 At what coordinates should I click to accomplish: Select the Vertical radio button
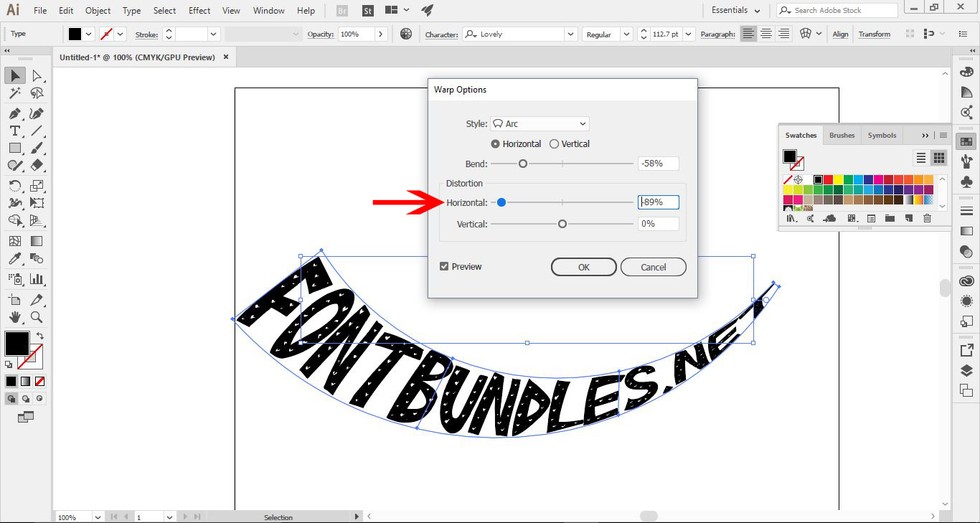(554, 143)
